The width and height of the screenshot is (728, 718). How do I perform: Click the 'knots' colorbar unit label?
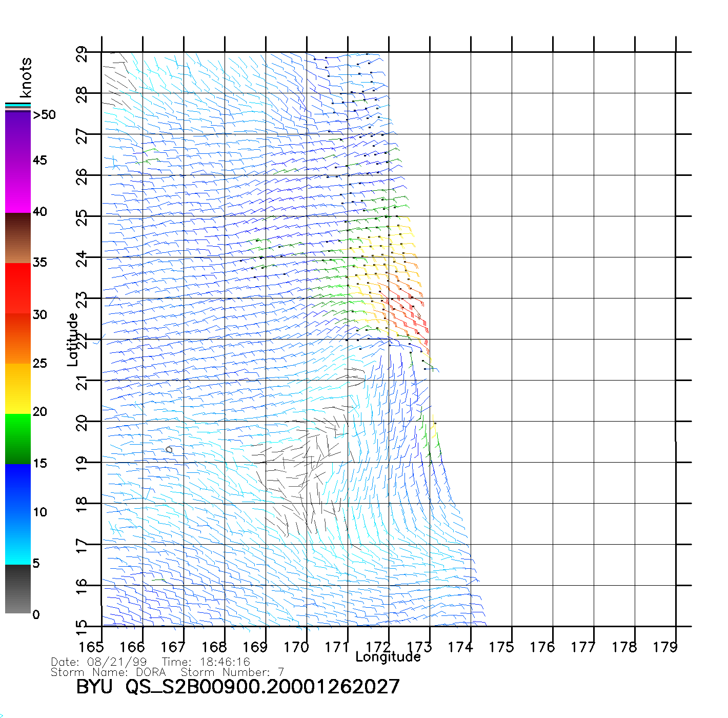(26, 77)
